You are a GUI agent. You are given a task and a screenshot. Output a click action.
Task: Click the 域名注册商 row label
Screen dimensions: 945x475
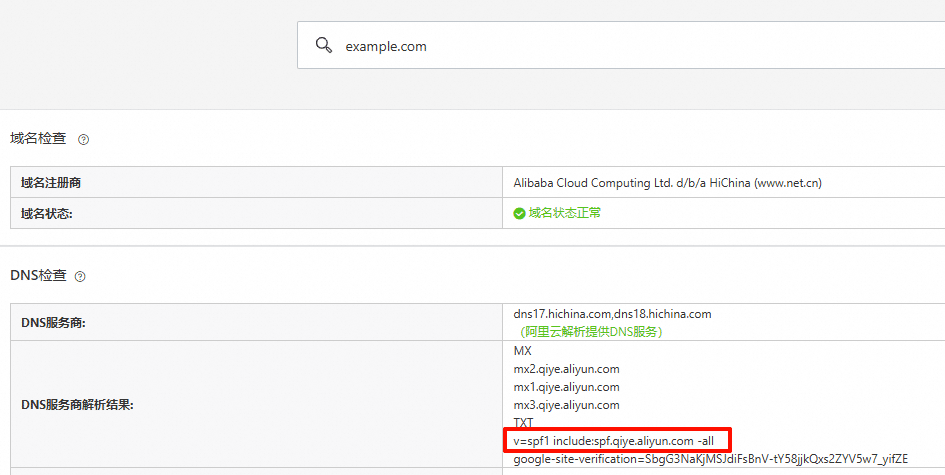54,183
